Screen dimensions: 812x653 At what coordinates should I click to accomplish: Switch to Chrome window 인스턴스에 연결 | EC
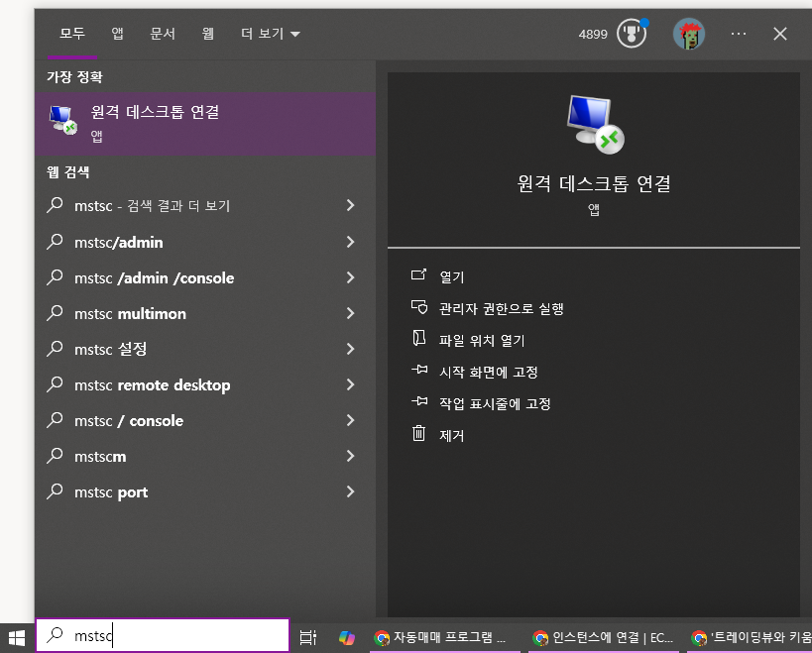(605, 637)
